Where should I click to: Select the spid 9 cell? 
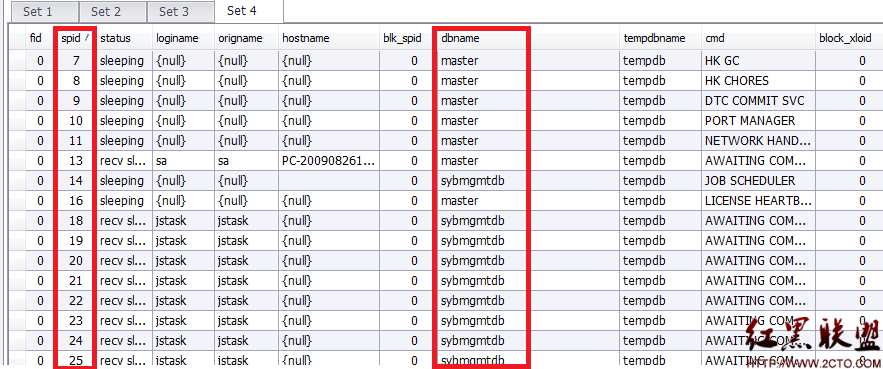pyautogui.click(x=76, y=101)
